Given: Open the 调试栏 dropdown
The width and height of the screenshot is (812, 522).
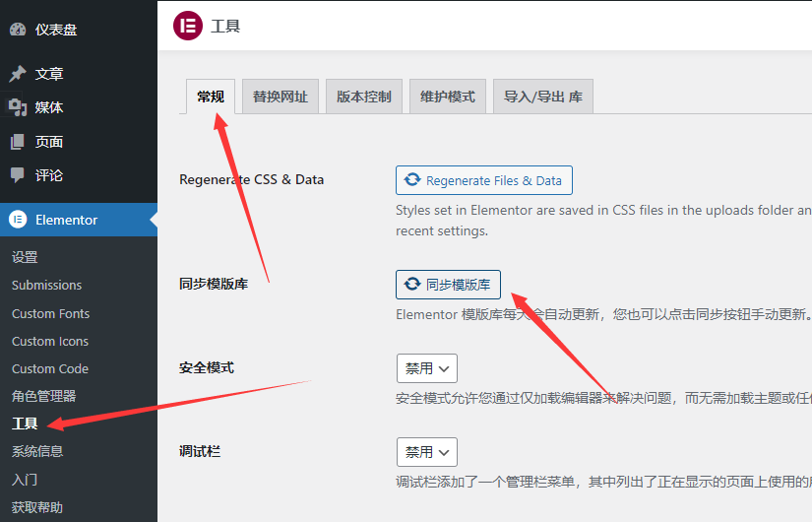Looking at the screenshot, I should point(427,452).
